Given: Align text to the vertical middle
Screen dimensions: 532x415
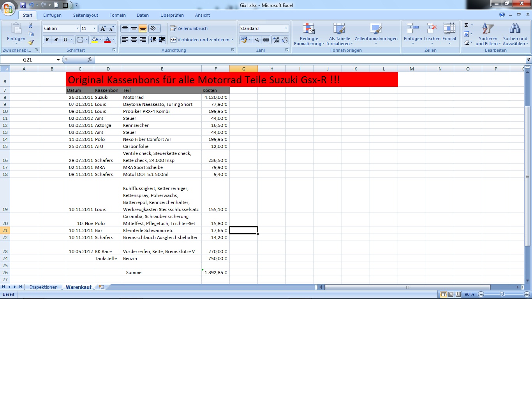Looking at the screenshot, I should (134, 28).
